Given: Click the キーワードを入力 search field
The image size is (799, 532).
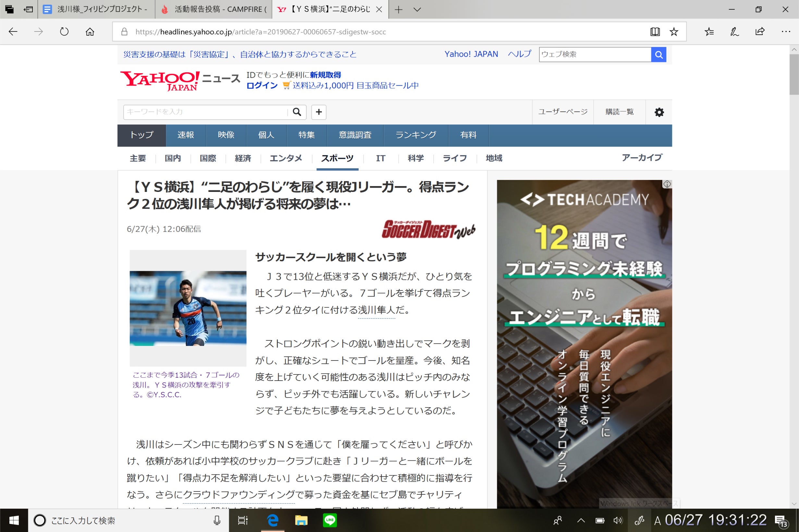Looking at the screenshot, I should [x=205, y=112].
